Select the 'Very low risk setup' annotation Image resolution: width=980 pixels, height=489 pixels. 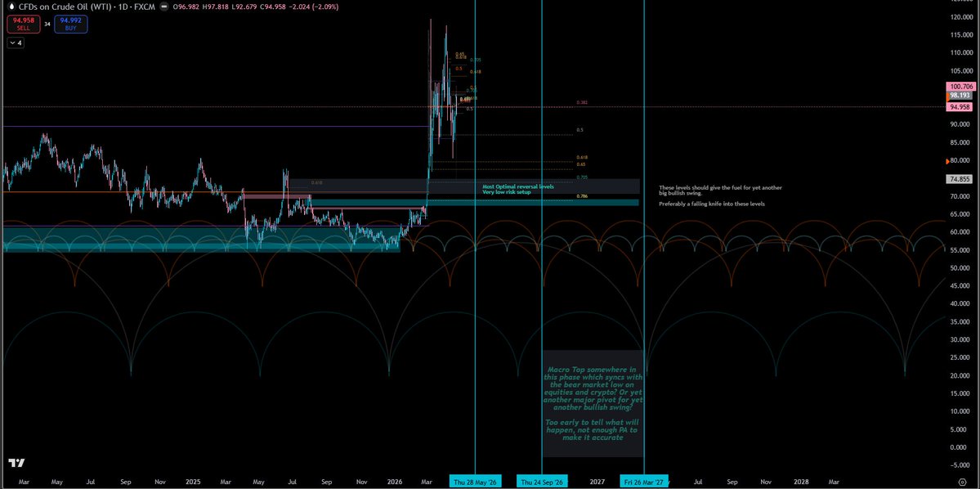(506, 192)
